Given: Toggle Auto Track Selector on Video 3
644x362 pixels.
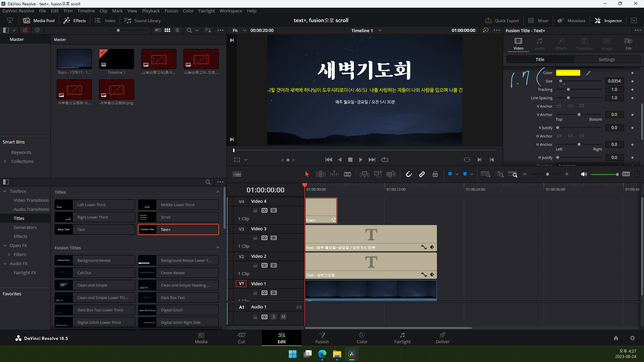Looking at the screenshot, I should (265, 238).
